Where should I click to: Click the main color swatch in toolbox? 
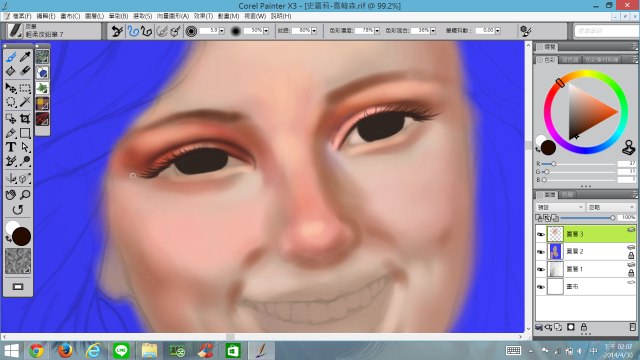(21, 237)
